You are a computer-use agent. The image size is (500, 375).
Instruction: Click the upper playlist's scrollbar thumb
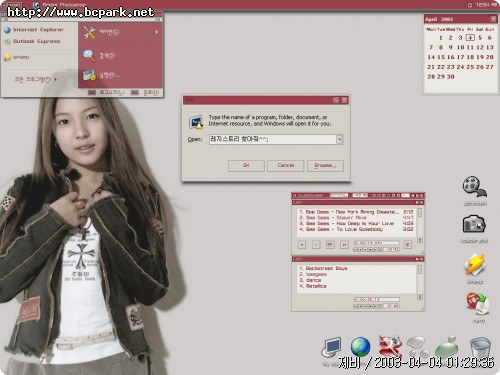pos(420,212)
